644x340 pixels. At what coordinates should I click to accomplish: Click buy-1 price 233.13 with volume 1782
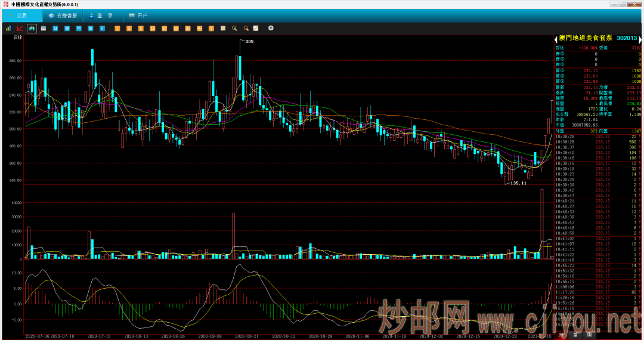point(598,70)
